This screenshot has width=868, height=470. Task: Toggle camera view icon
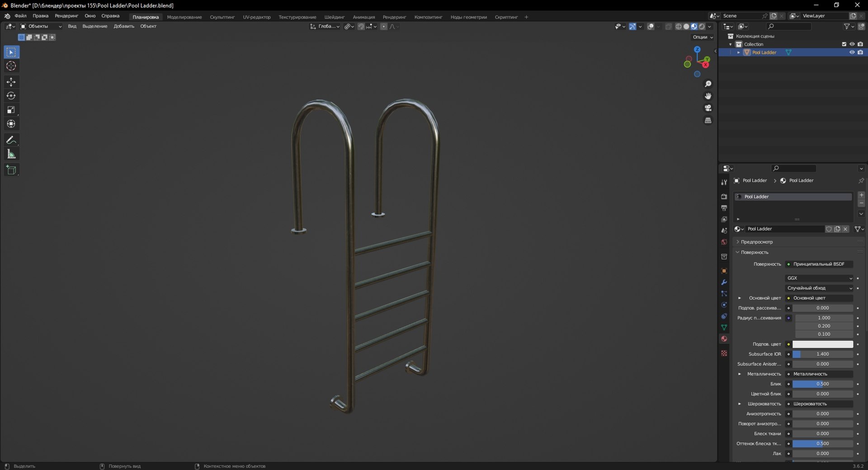[x=708, y=108]
